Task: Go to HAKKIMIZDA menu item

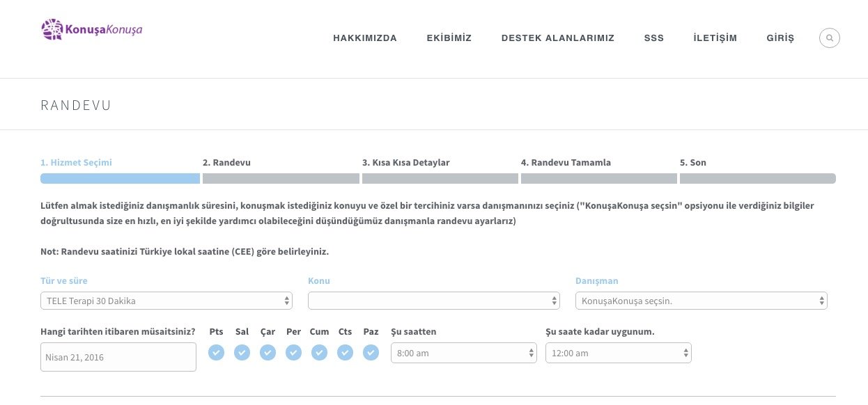Action: [x=365, y=38]
